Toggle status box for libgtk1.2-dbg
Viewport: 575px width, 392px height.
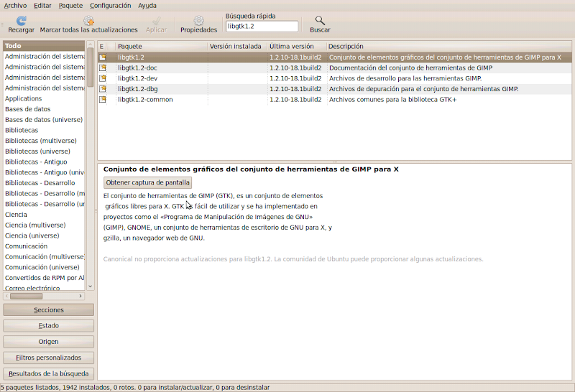(103, 88)
